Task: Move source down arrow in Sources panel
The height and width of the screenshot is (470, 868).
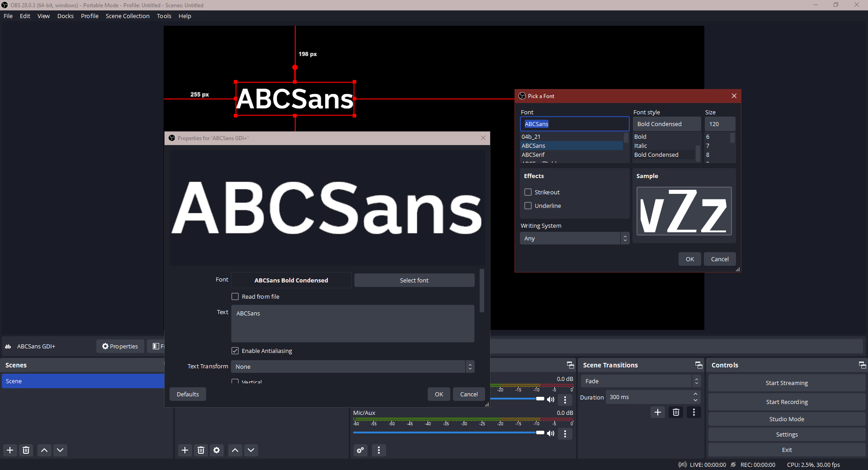Action: click(x=251, y=450)
